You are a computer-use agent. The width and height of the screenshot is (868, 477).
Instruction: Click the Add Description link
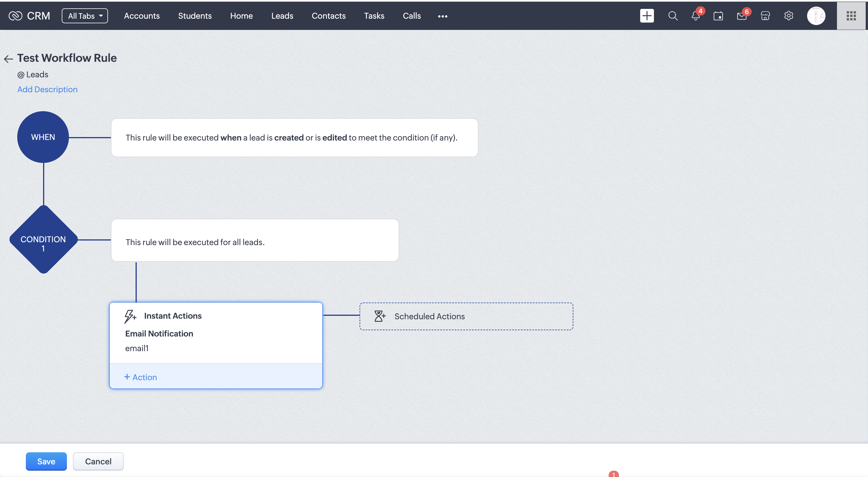47,89
